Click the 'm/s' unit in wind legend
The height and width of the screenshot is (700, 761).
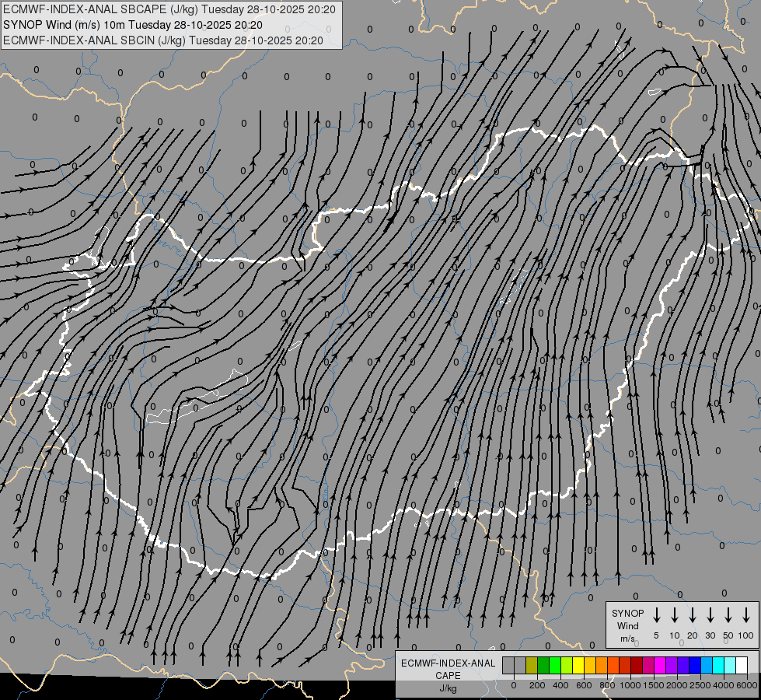[627, 639]
